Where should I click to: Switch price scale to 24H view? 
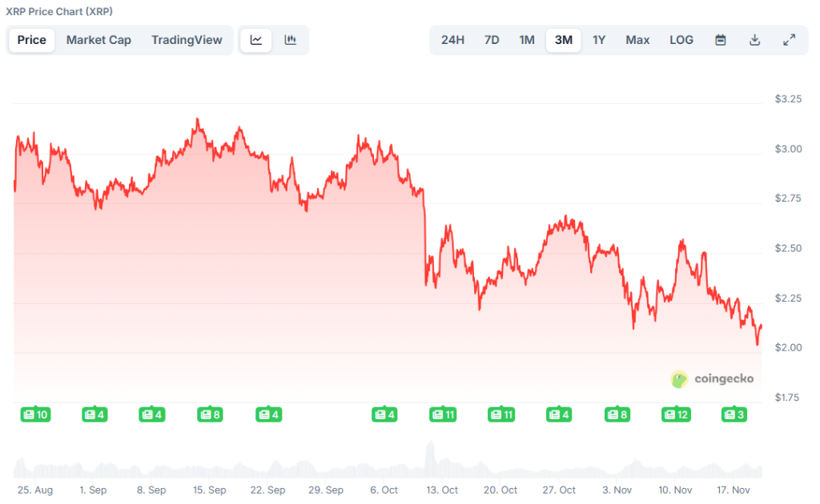pos(452,39)
